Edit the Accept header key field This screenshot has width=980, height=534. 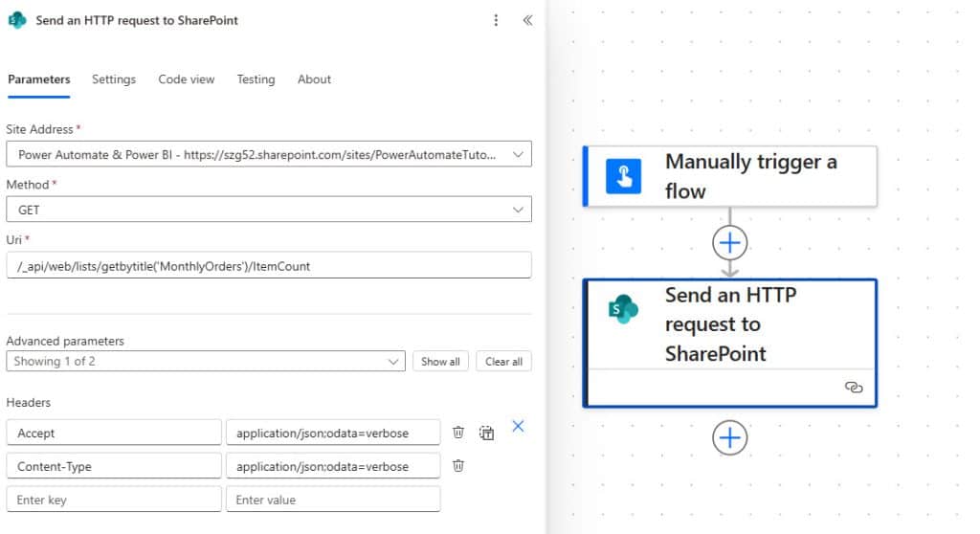pos(114,433)
